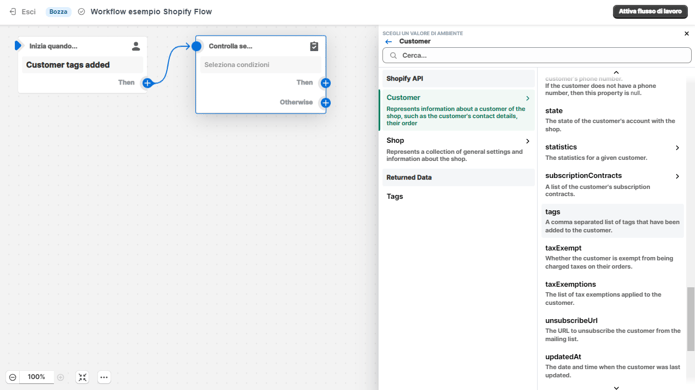Click the workflow title 'Workflow esempio Shopify Flow'
The height and width of the screenshot is (390, 695).
tap(151, 12)
